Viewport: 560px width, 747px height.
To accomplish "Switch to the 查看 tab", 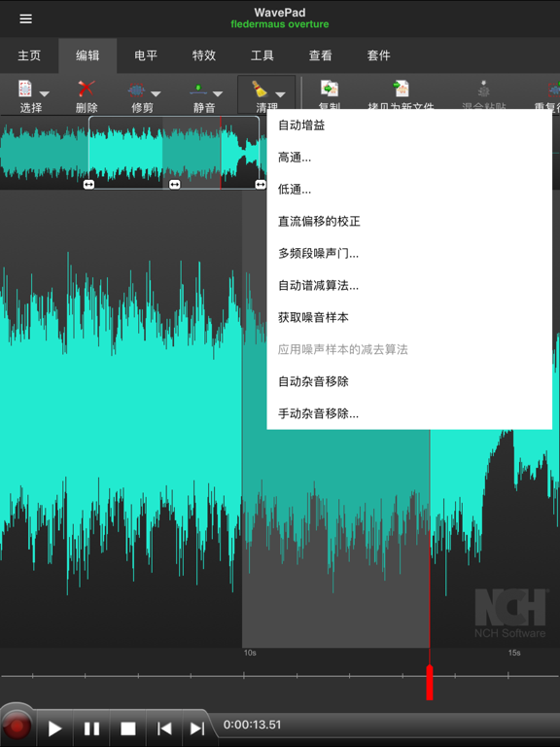I will [320, 55].
